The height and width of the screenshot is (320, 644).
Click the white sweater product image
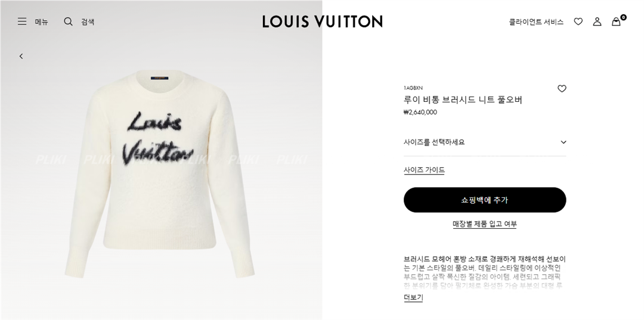point(159,173)
